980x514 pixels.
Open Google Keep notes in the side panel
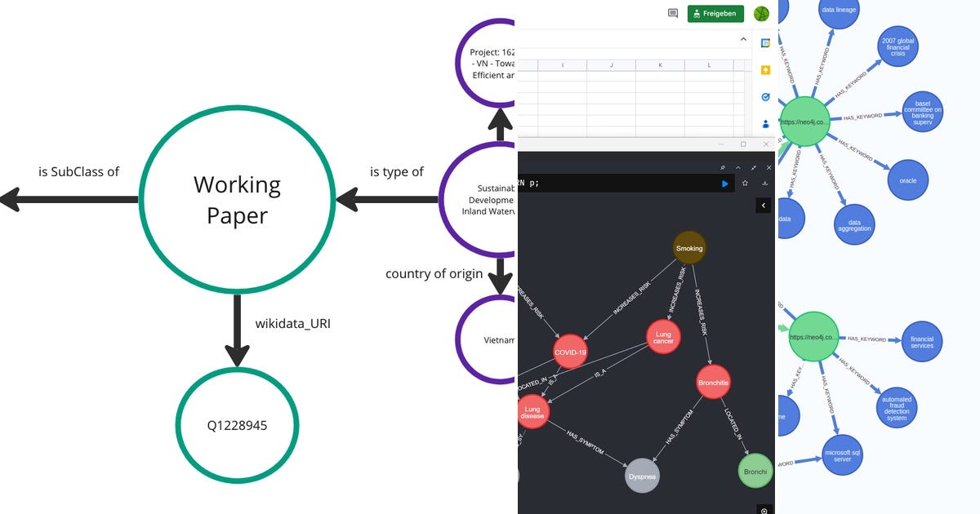click(x=764, y=70)
